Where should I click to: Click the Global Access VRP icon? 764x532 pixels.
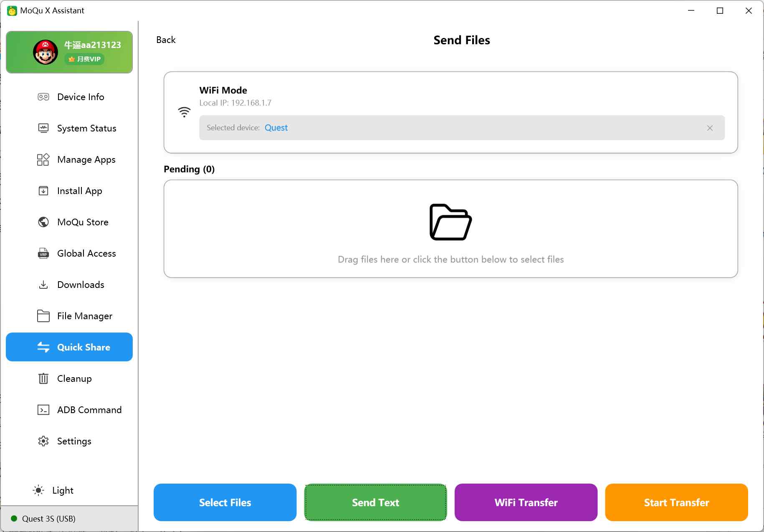tap(43, 253)
